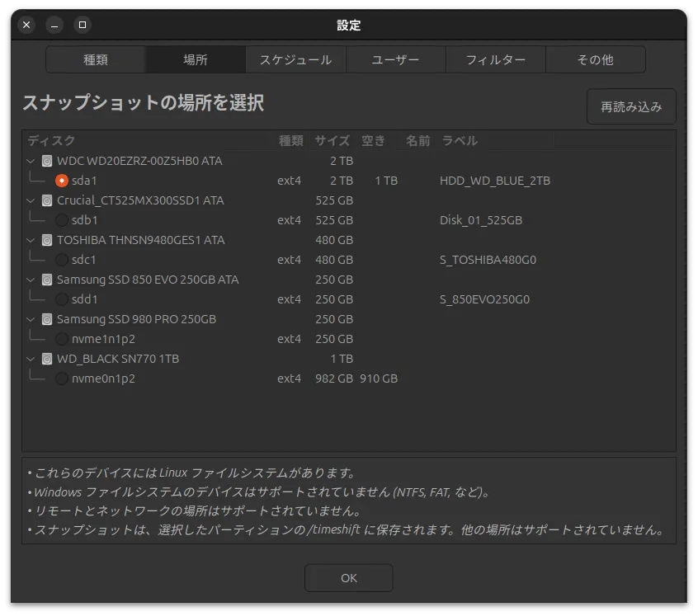698x616 pixels.
Task: Click the 982 GB size value
Action: tap(334, 379)
